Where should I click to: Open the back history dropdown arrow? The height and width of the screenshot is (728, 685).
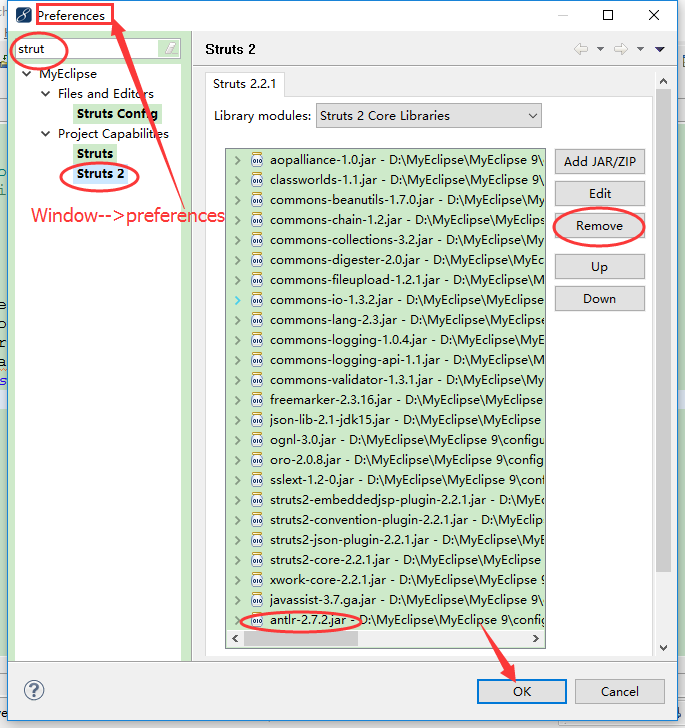tap(600, 49)
